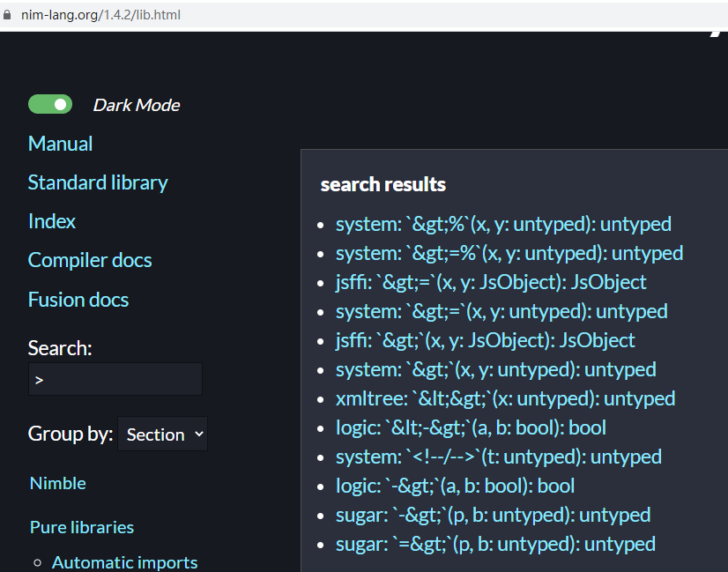Click inside the Search input field
Image resolution: width=728 pixels, height=572 pixels.
pyautogui.click(x=115, y=378)
